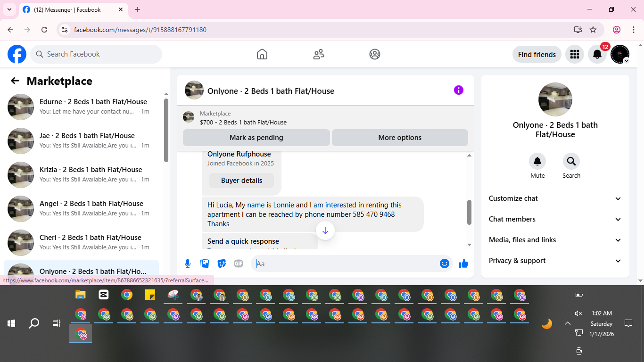Click the Search icon in chat info panel
Screen dimensions: 644x362
[x=571, y=161]
